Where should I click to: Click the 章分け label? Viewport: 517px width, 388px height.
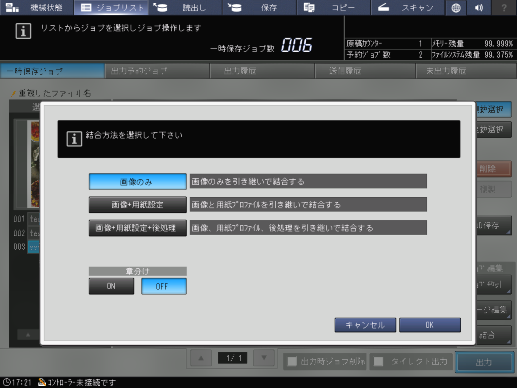pos(137,271)
